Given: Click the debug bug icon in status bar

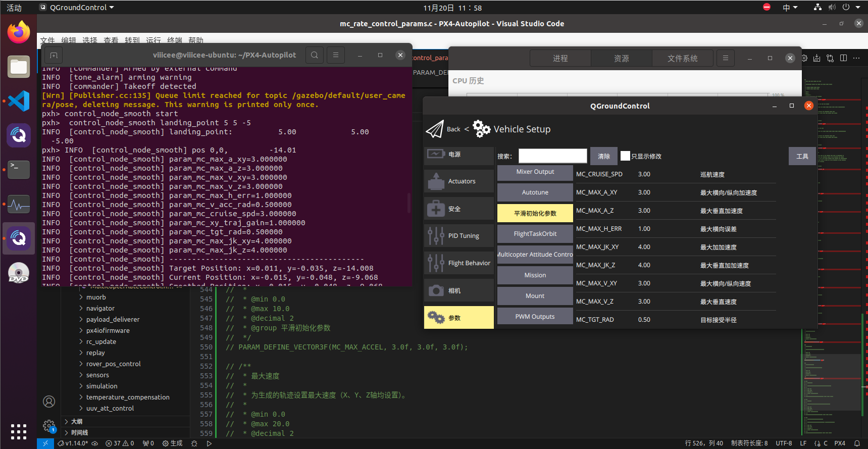Looking at the screenshot, I should point(194,443).
